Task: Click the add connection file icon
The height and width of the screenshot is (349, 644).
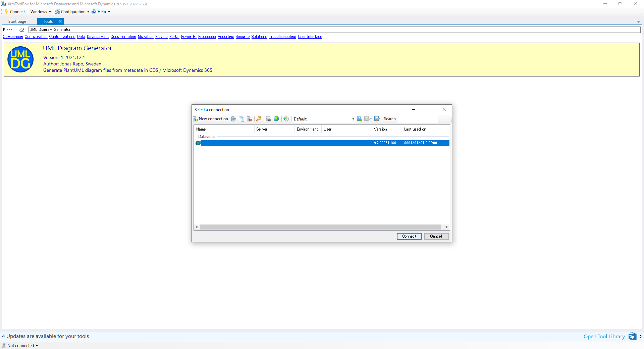Action: [x=360, y=119]
